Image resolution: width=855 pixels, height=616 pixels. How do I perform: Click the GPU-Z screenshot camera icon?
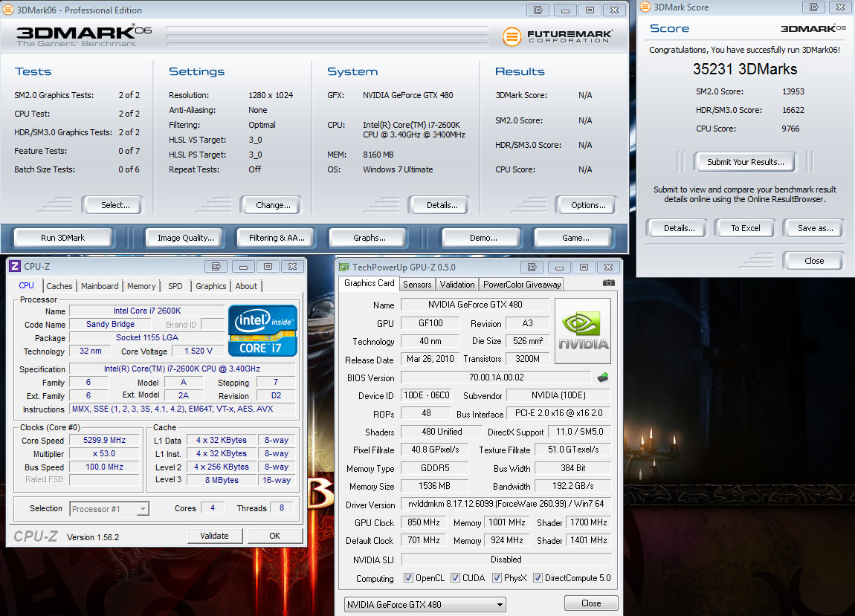pos(608,283)
